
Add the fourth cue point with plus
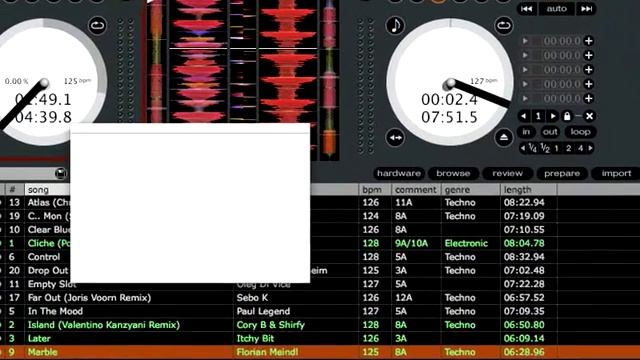pos(589,84)
